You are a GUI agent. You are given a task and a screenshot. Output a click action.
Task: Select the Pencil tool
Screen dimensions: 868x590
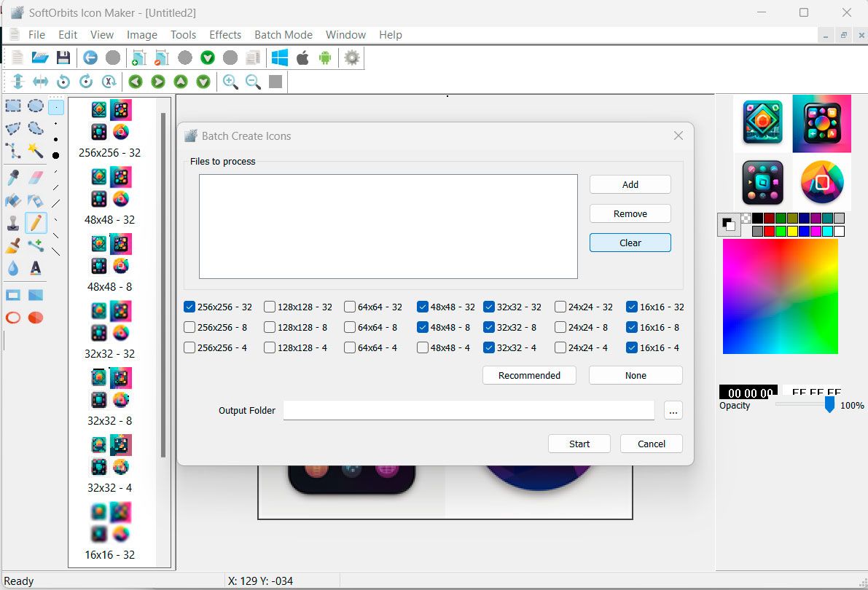pyautogui.click(x=36, y=223)
